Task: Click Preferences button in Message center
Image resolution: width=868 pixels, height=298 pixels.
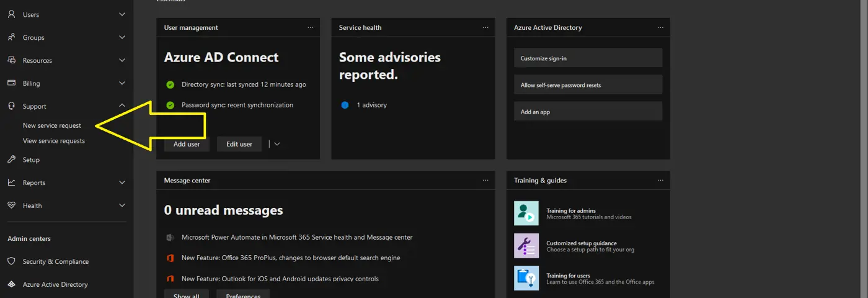Action: pyautogui.click(x=243, y=294)
